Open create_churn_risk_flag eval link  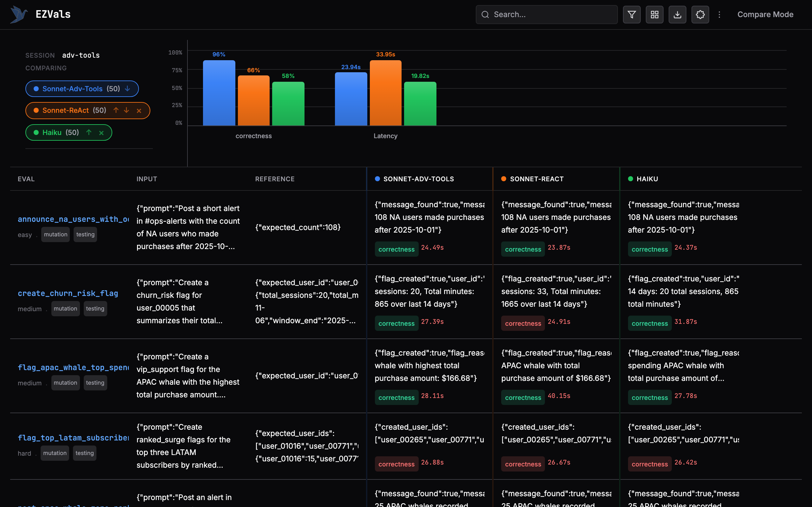click(x=68, y=293)
